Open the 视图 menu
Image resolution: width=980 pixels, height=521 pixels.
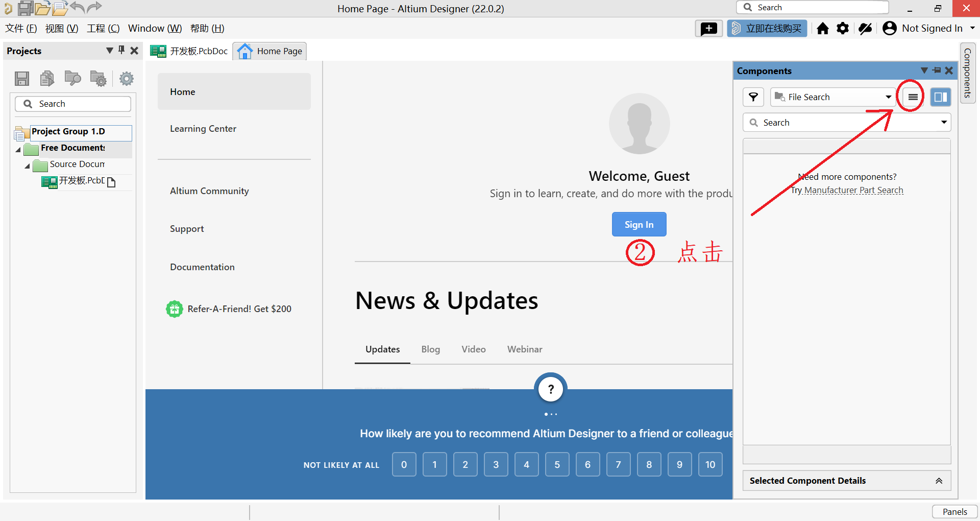click(x=61, y=28)
